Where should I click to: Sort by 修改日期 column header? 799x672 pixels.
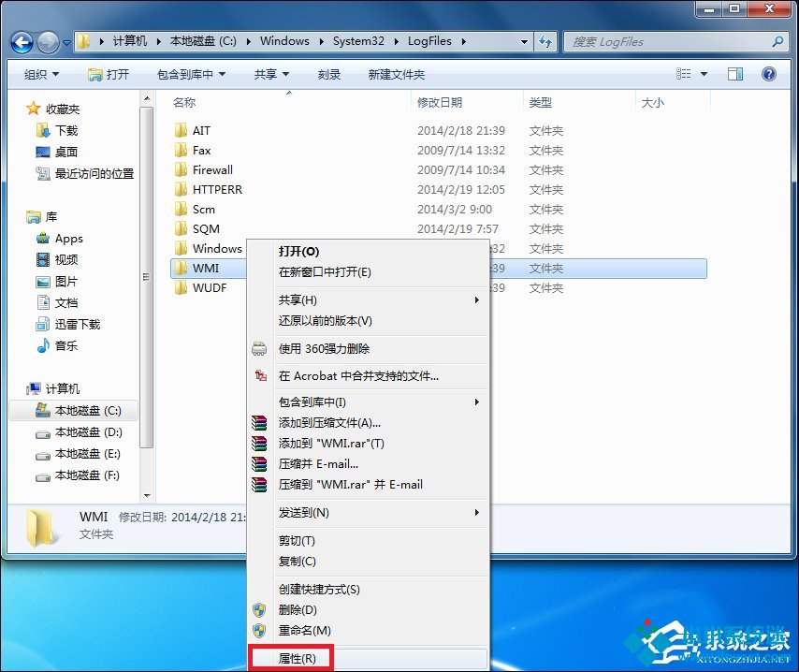[439, 102]
